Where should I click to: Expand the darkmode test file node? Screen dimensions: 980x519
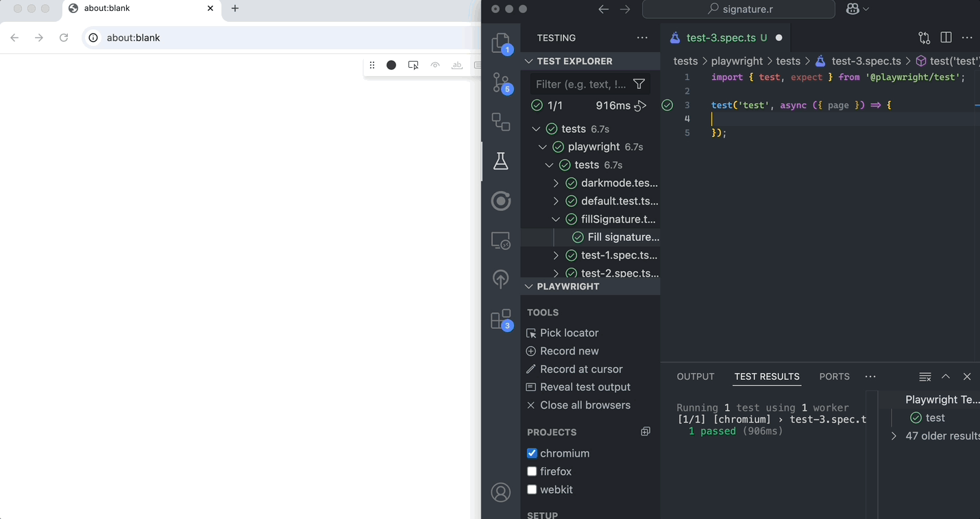pyautogui.click(x=556, y=183)
